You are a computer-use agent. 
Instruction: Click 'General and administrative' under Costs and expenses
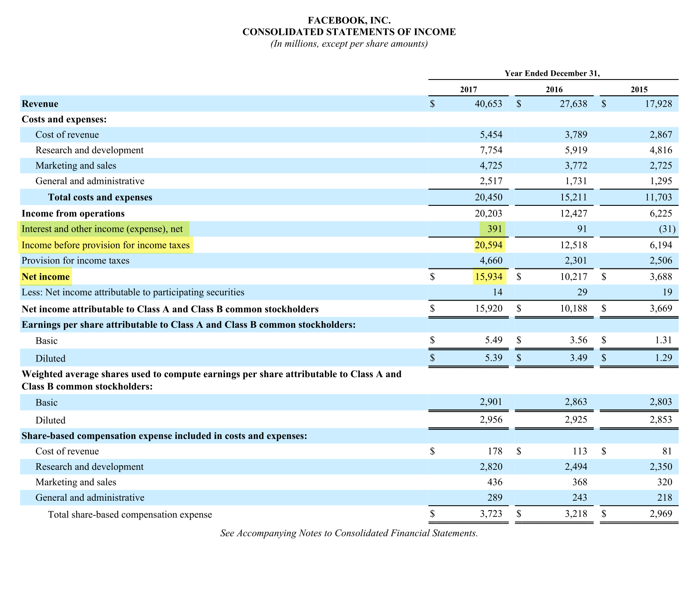pos(90,181)
